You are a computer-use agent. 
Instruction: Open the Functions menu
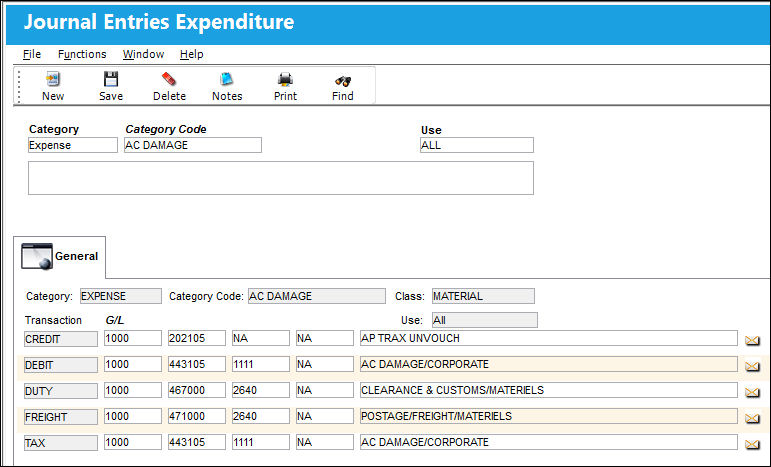tap(82, 54)
